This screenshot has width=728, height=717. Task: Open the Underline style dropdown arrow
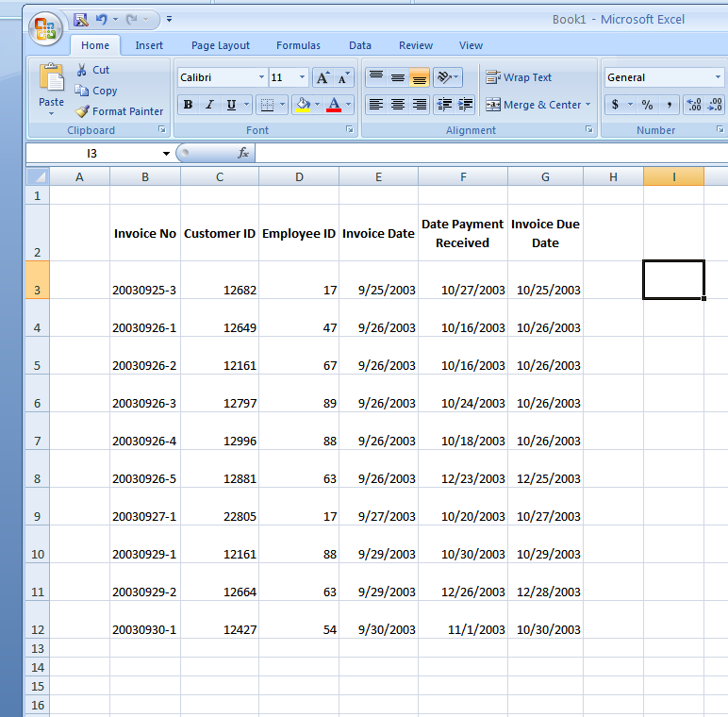pos(246,105)
